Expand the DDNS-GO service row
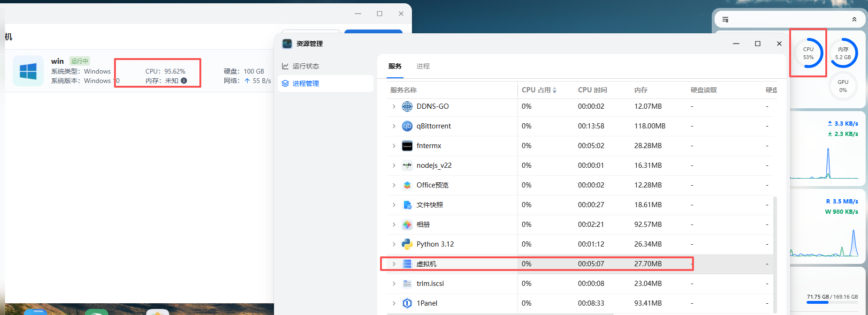 394,106
